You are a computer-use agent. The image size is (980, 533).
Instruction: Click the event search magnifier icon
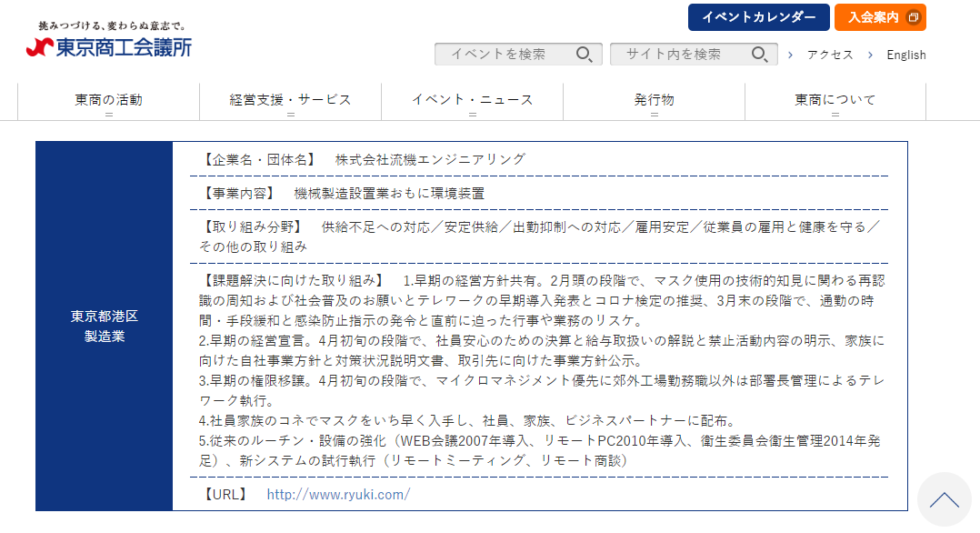pyautogui.click(x=584, y=55)
